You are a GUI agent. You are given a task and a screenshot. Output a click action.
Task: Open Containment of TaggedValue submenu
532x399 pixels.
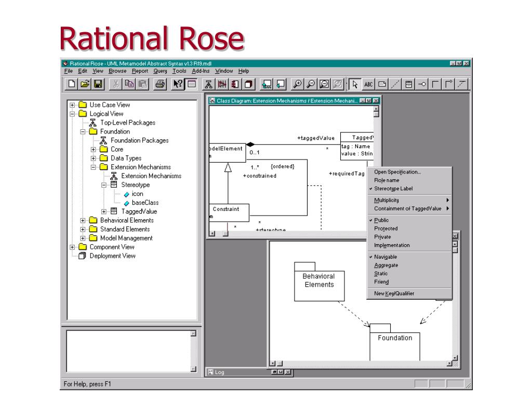click(410, 209)
